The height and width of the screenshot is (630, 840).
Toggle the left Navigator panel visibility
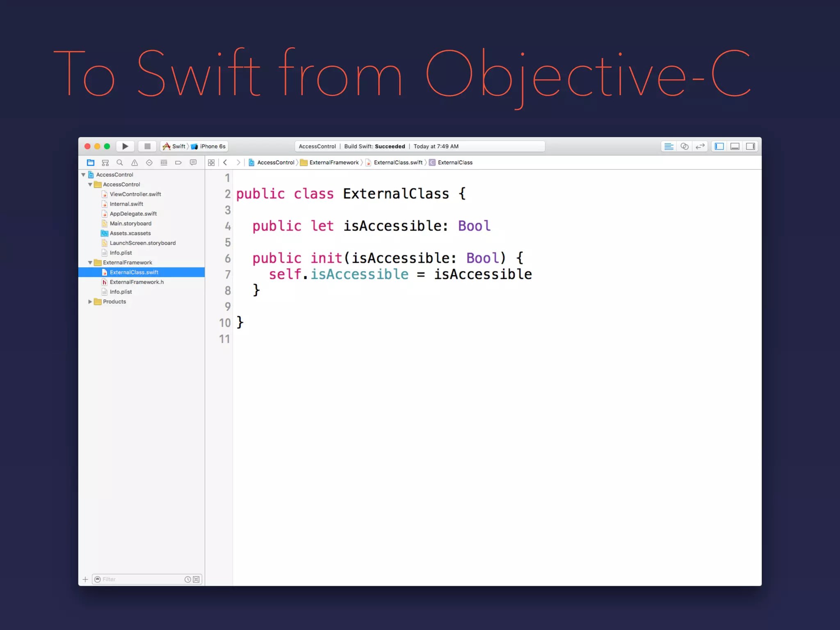(x=719, y=146)
